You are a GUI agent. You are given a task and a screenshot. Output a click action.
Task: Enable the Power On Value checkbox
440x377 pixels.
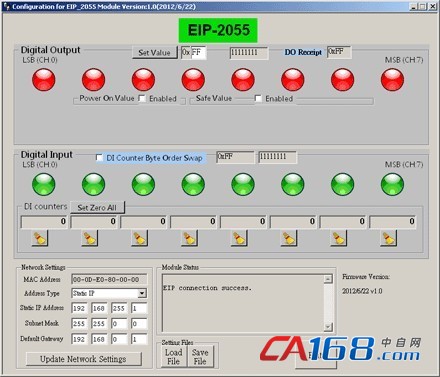click(142, 98)
